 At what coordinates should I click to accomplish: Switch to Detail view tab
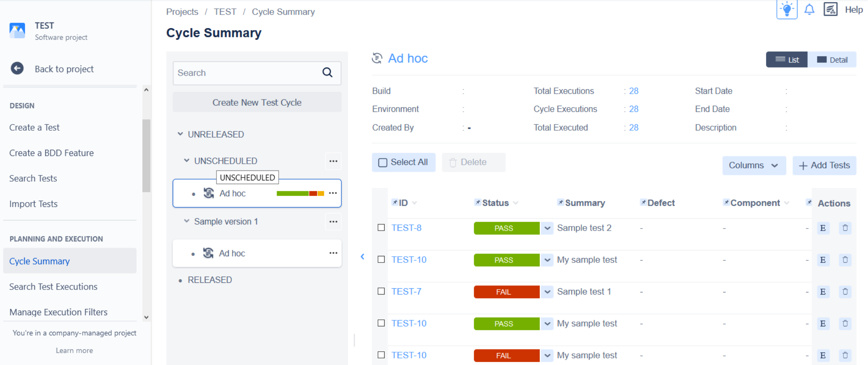(x=832, y=60)
